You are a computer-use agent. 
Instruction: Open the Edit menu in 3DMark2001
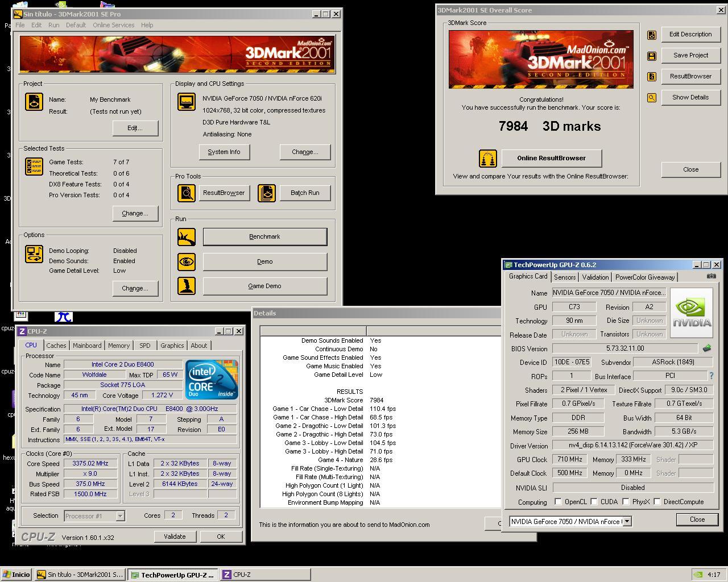[36, 25]
